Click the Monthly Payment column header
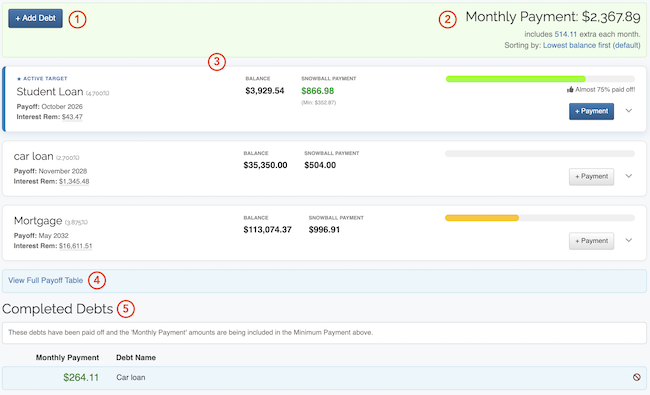The height and width of the screenshot is (395, 650). 67,358
